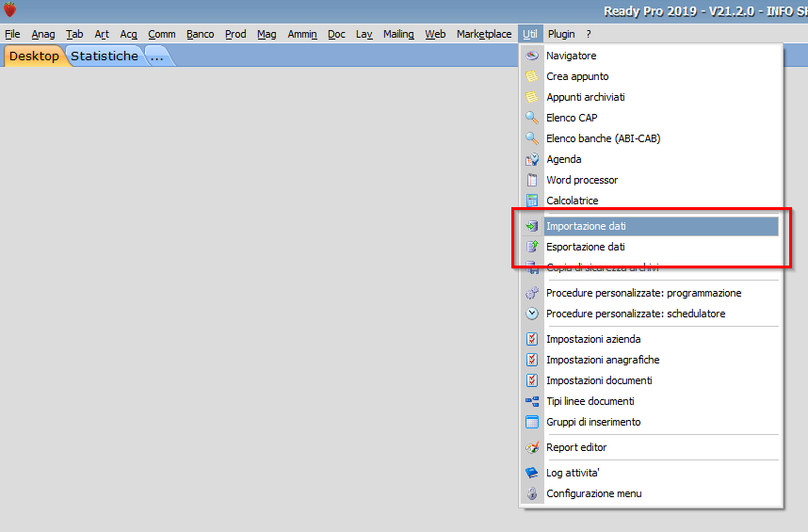Click the Configurazione menu icon
The height and width of the screenshot is (532, 808).
(532, 493)
